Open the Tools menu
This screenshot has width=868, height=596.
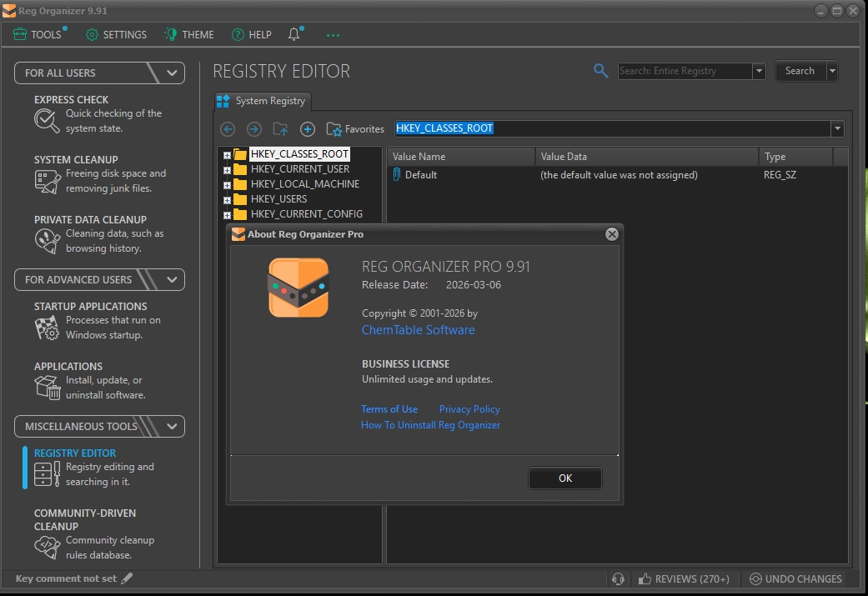[38, 34]
